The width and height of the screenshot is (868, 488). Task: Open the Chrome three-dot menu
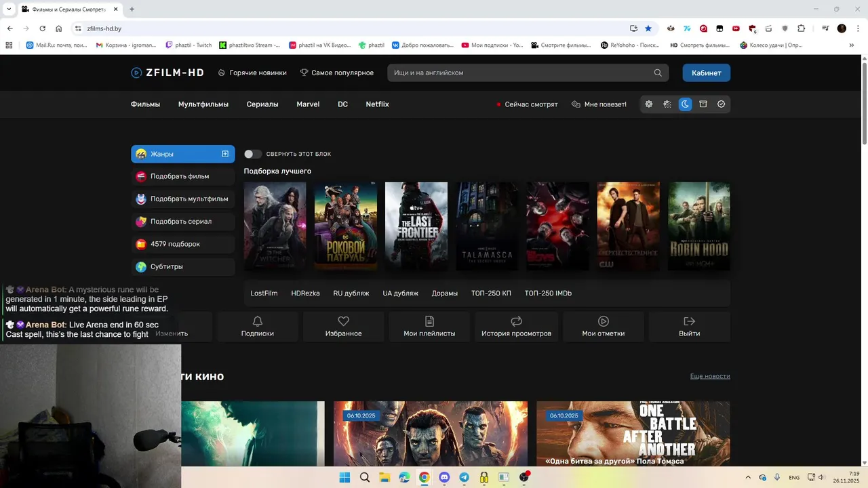(857, 28)
